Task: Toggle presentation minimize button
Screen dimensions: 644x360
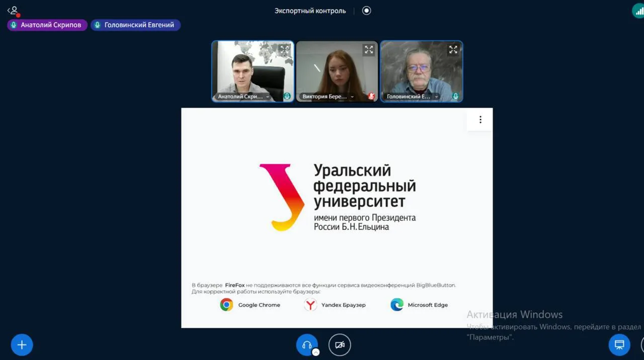Action: pos(619,345)
